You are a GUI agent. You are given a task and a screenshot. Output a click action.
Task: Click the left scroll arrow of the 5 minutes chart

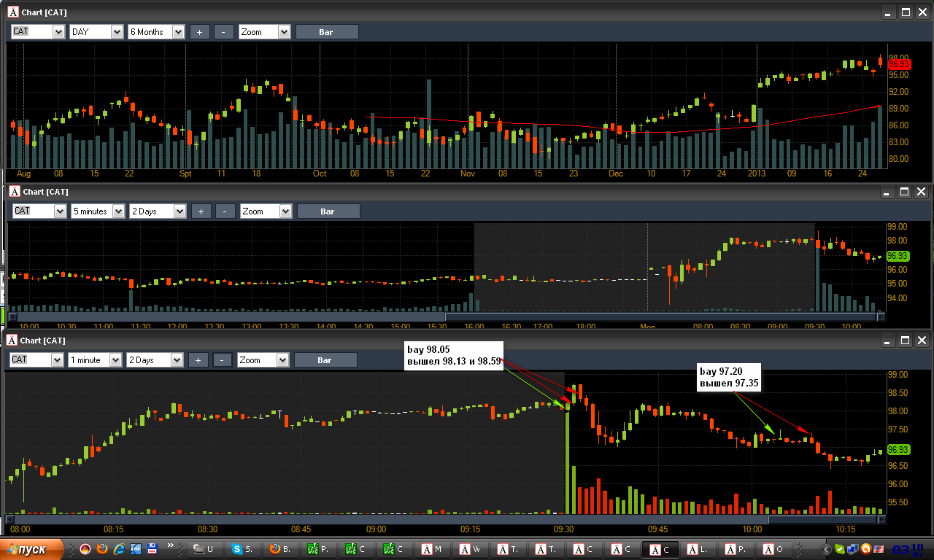[13, 316]
